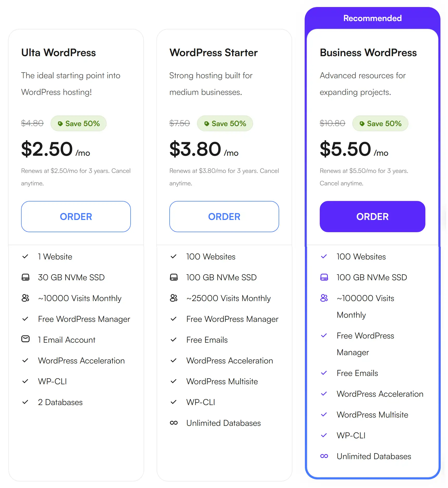
Task: Click the checkmark beside WP-CLI in Ulta WordPress
Action: click(x=25, y=381)
